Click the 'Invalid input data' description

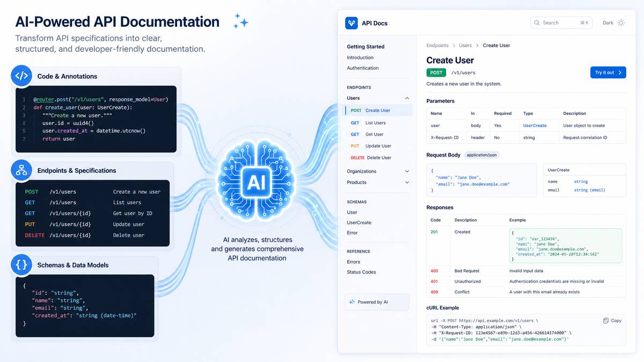click(x=526, y=271)
